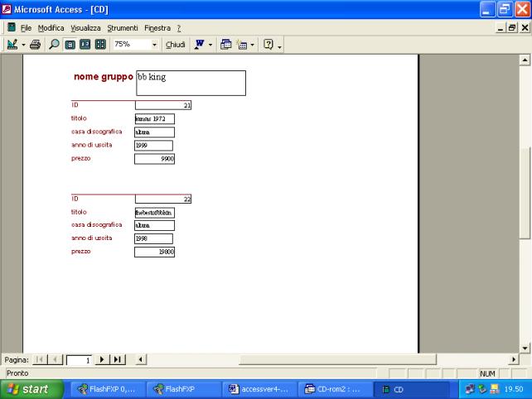Switch to accessver4 Word taskbar item

259,389
